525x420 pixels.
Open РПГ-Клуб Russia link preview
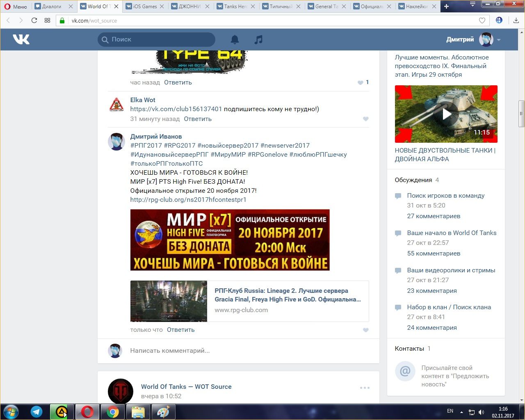(x=249, y=301)
